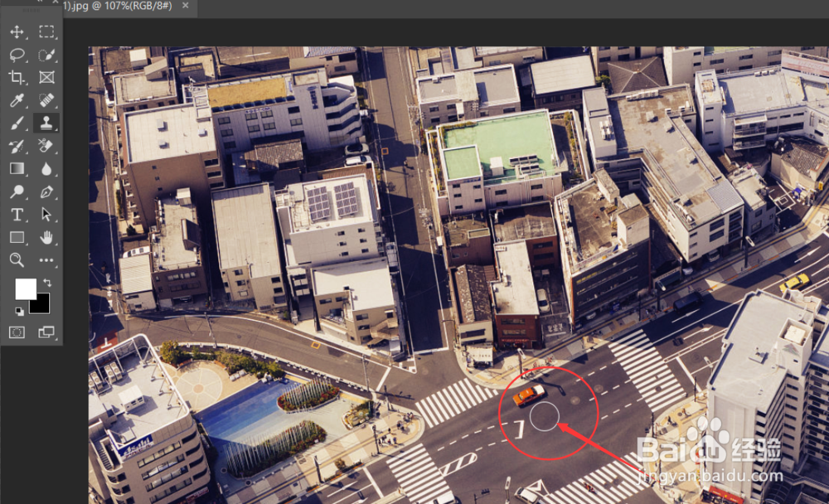Select the Path Selection tool

[46, 214]
